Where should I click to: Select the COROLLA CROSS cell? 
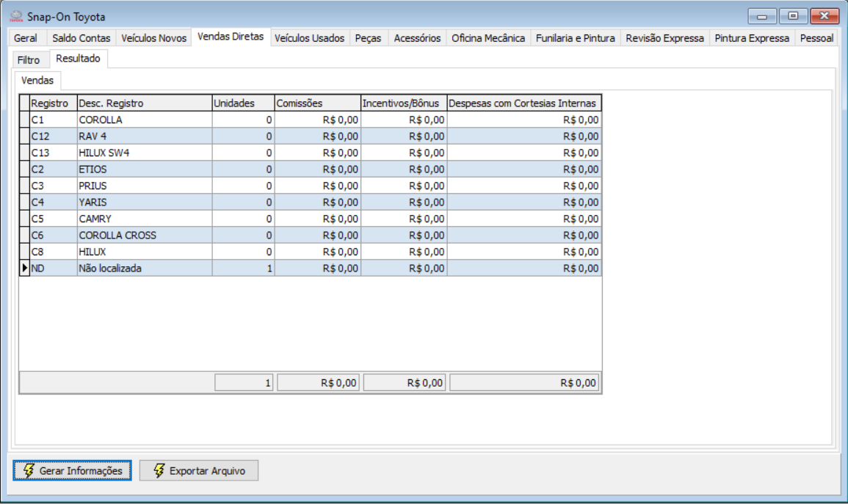[x=145, y=235]
